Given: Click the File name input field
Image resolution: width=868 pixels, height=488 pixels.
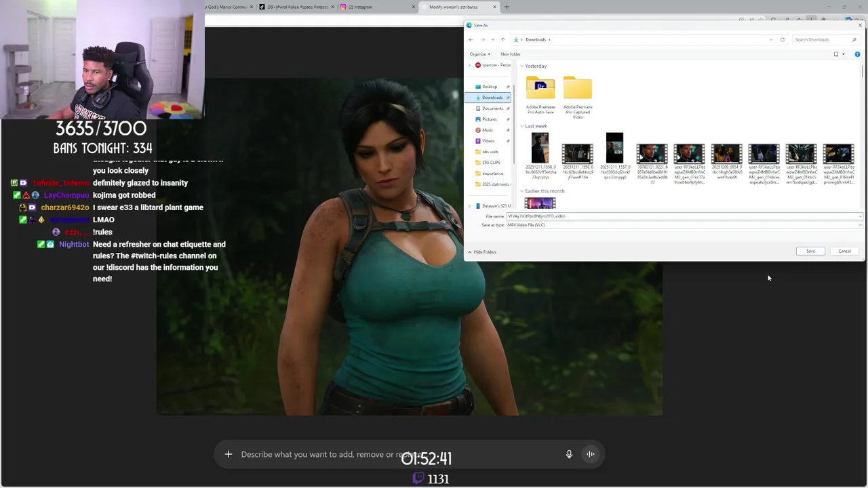Looking at the screenshot, I should tap(684, 216).
